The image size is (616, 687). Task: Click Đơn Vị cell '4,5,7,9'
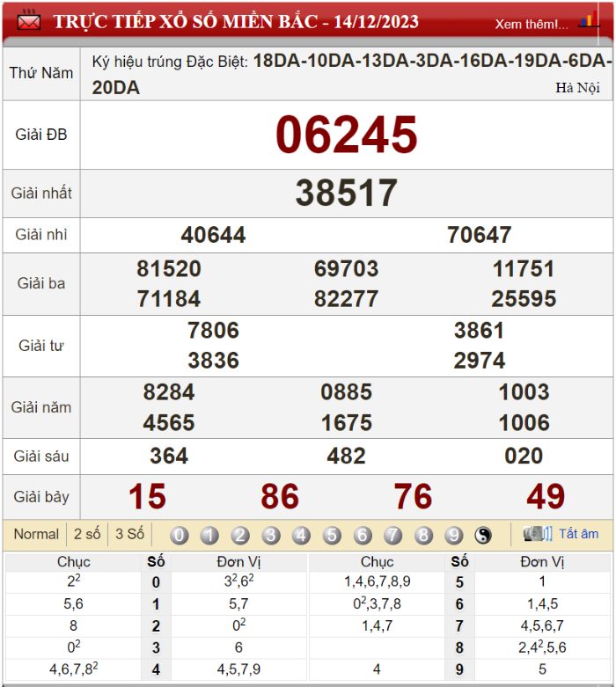pos(238,669)
